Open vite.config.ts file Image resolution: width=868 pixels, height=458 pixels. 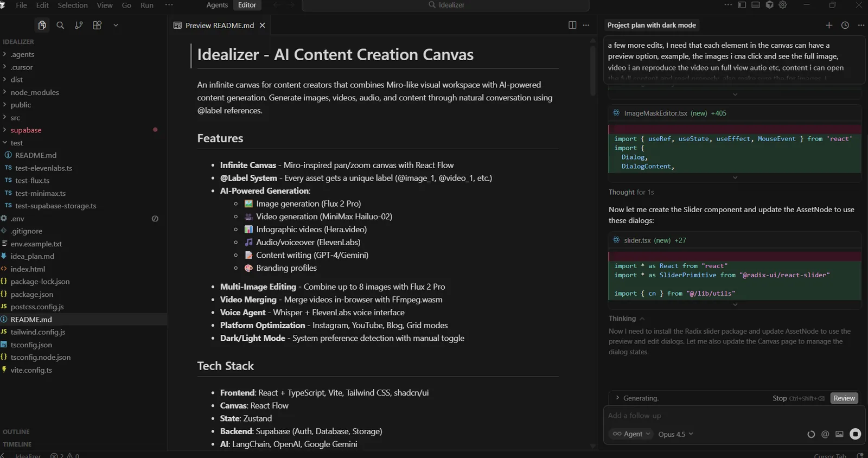31,370
